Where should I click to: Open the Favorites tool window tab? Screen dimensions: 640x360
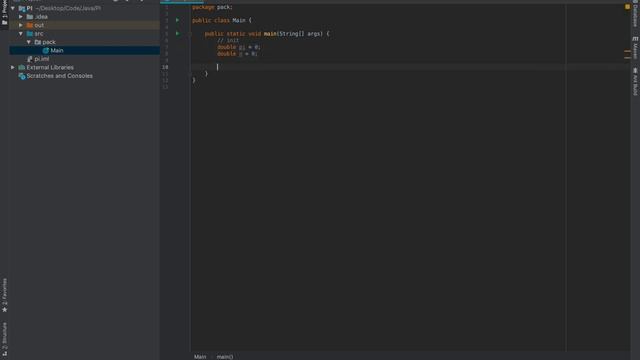coord(4,296)
